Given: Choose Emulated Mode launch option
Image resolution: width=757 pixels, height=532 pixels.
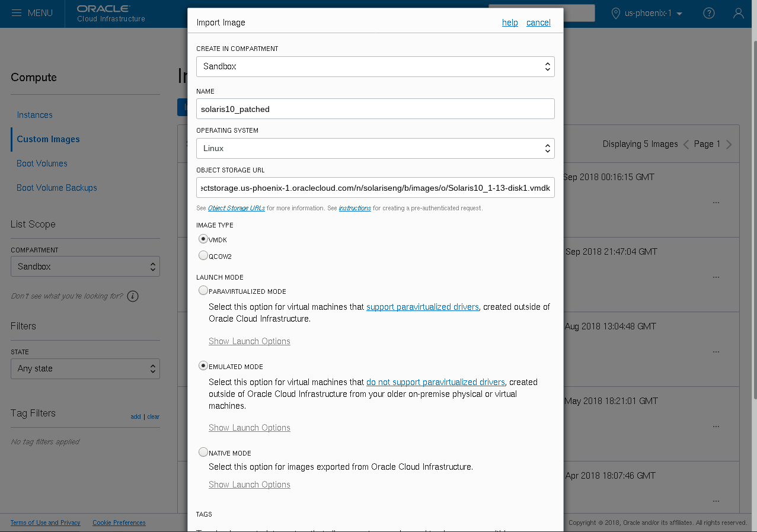Looking at the screenshot, I should (x=203, y=366).
